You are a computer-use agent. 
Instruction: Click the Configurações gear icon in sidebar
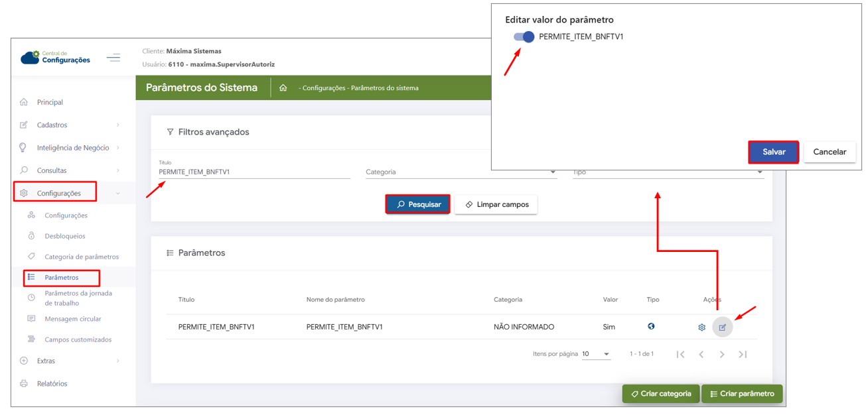click(24, 193)
